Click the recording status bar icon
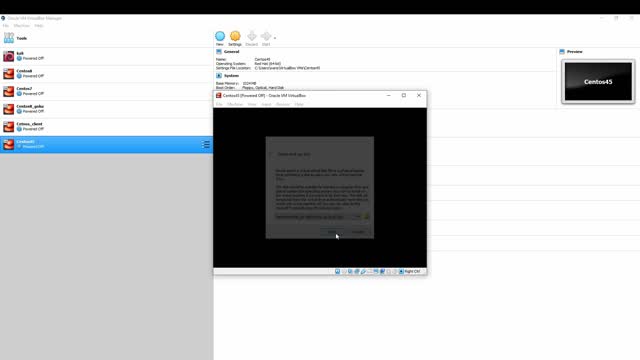 (x=382, y=271)
